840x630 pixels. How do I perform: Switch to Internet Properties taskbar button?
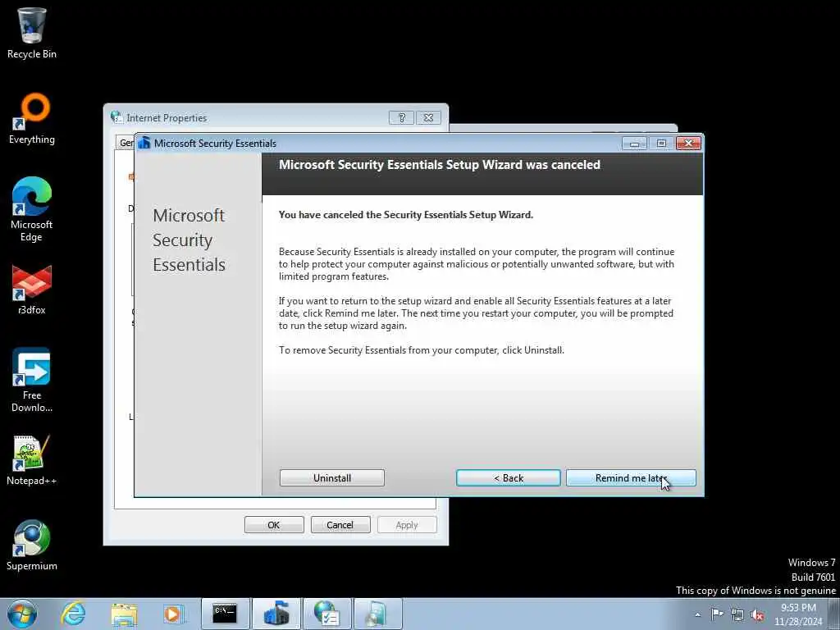(326, 614)
